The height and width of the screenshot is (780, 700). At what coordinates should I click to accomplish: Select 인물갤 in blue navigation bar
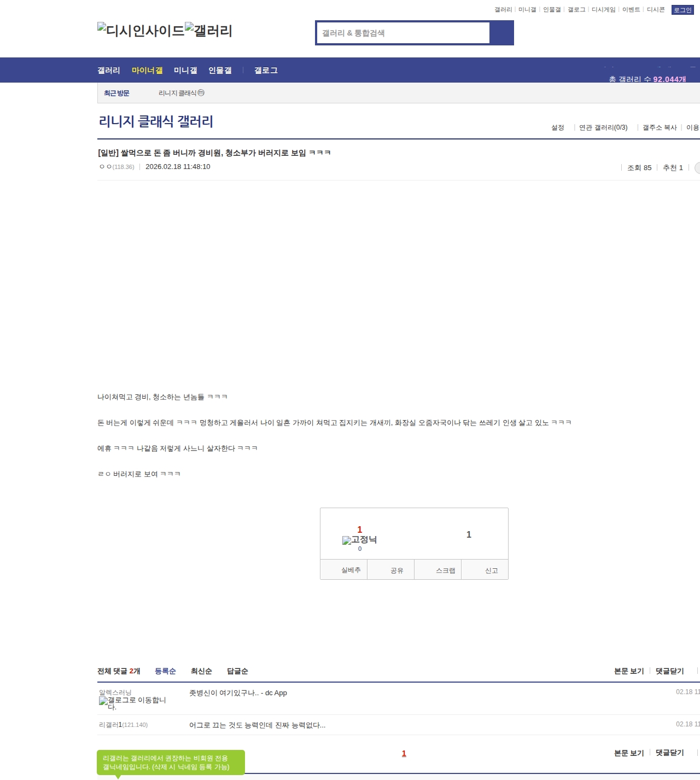pos(220,71)
